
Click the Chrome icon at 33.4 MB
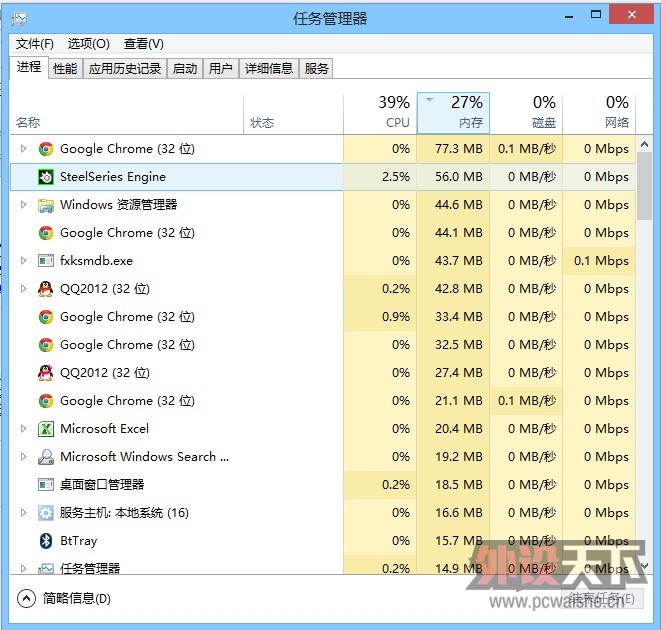tap(46, 317)
